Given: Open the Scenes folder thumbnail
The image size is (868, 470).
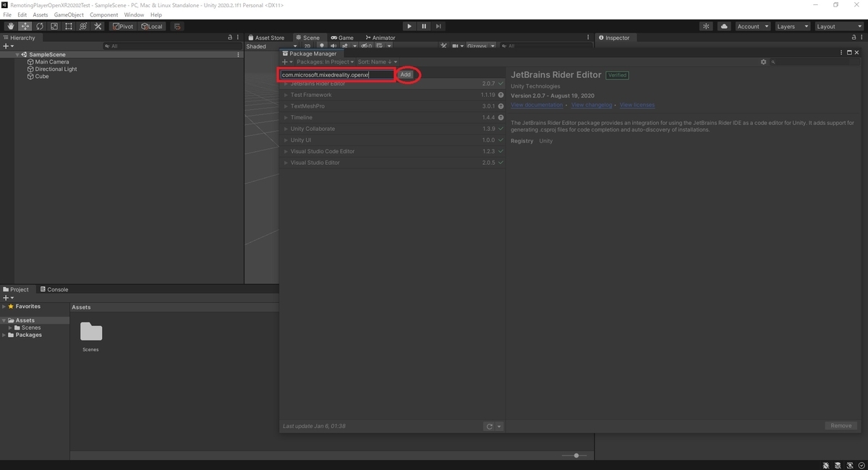Looking at the screenshot, I should tap(91, 333).
